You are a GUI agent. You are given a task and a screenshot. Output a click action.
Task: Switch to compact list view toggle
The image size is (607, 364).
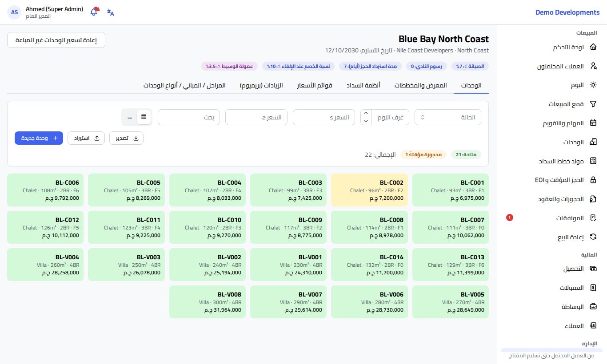[130, 117]
